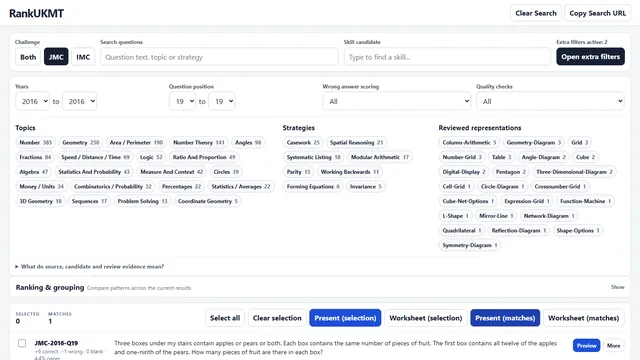Open More options for JMC-2016-Q19
This screenshot has height=360, width=640.
point(613,346)
